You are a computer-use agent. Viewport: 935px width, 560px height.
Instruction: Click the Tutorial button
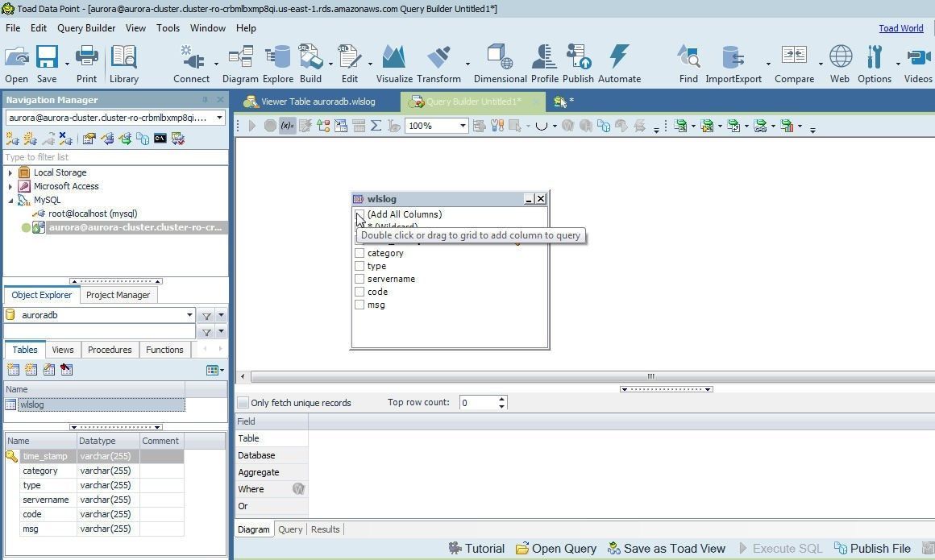tap(476, 548)
